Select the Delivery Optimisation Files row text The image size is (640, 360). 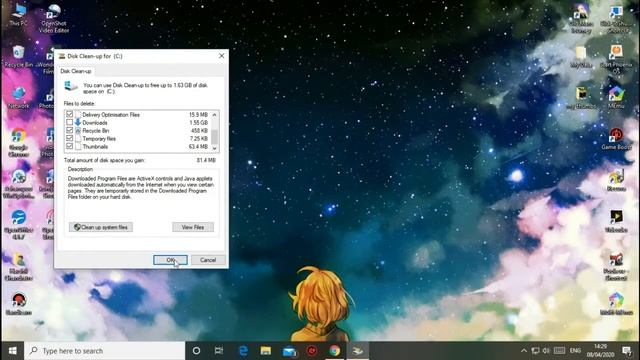point(111,115)
